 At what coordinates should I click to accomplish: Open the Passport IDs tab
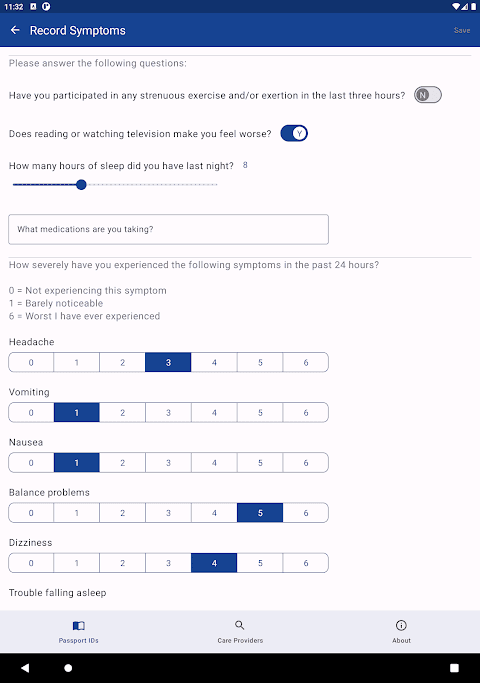click(x=79, y=632)
